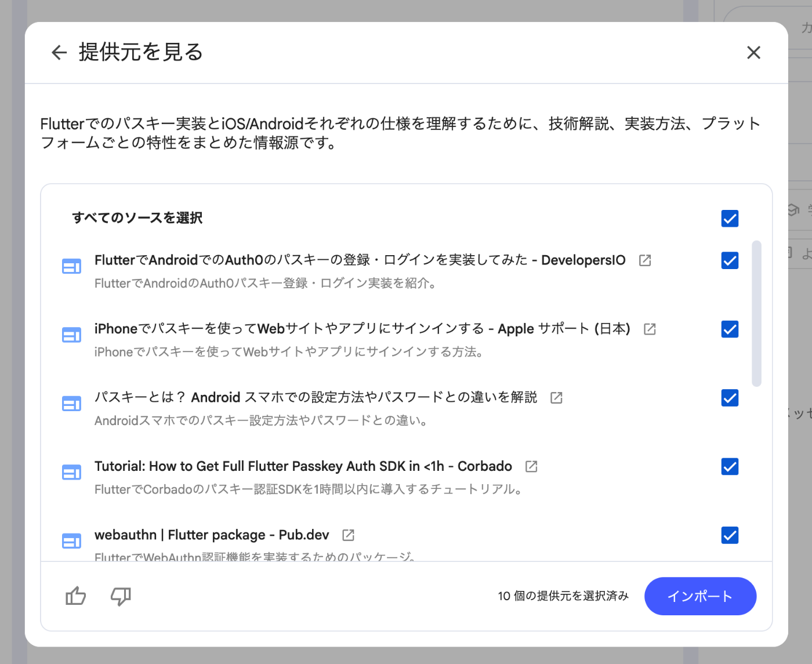The image size is (812, 664).
Task: Open FlutterでAndroidでのAuth0 DevelopersIO source title
Action: click(x=360, y=260)
